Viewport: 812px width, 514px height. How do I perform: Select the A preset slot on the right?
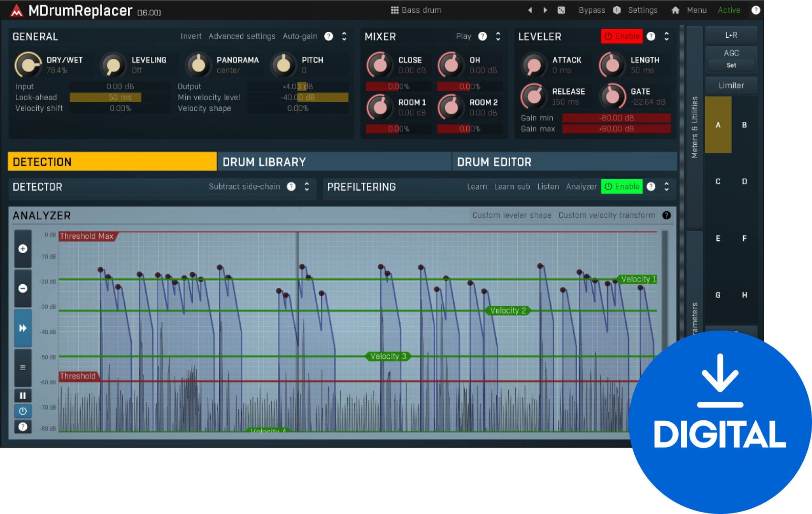(718, 125)
